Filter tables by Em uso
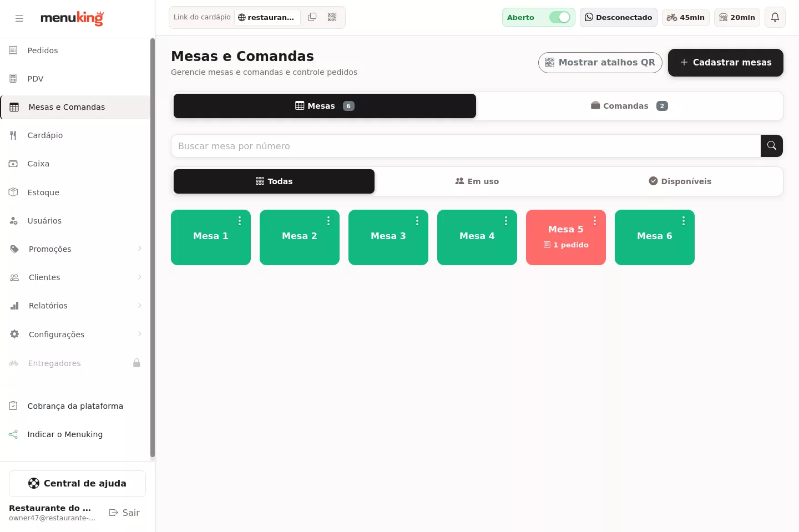The height and width of the screenshot is (532, 799). (x=477, y=181)
